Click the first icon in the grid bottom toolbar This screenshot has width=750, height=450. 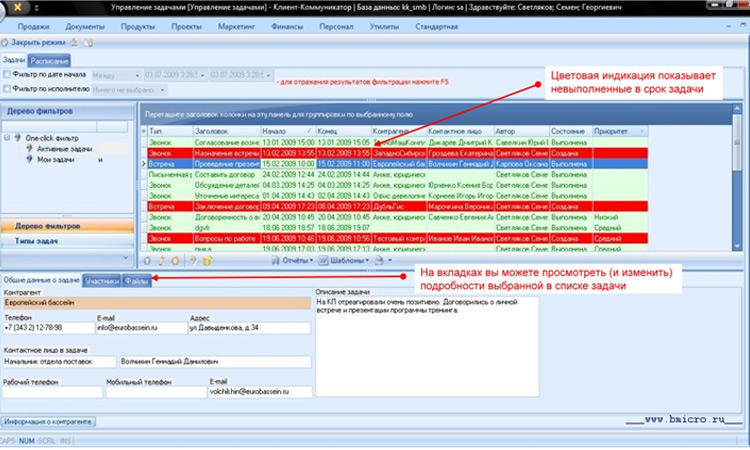[x=148, y=260]
